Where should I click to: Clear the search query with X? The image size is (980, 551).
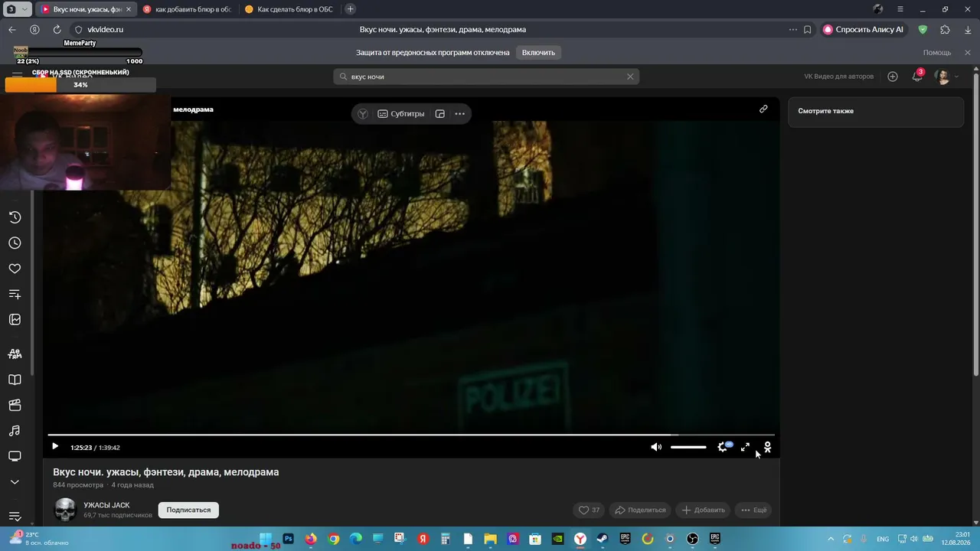[630, 77]
